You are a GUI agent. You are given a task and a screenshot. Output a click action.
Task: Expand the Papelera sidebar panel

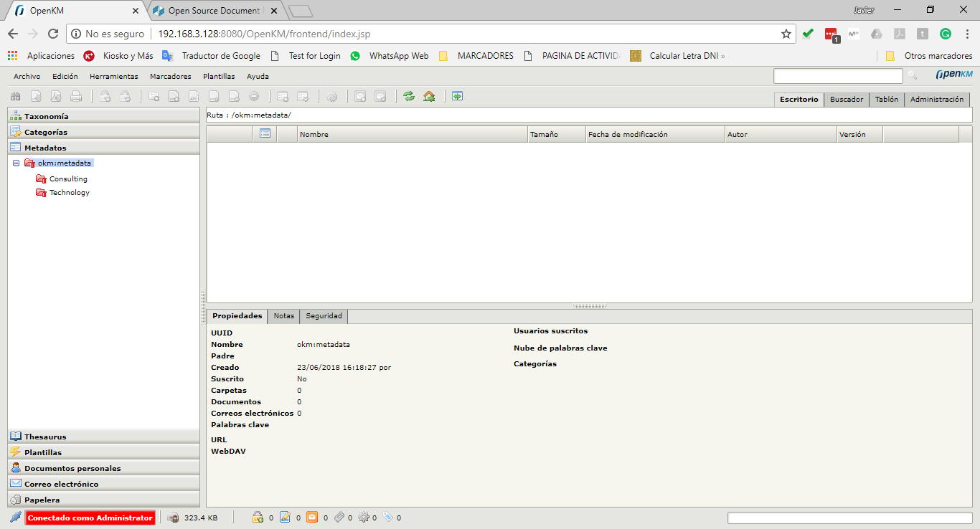tap(103, 500)
